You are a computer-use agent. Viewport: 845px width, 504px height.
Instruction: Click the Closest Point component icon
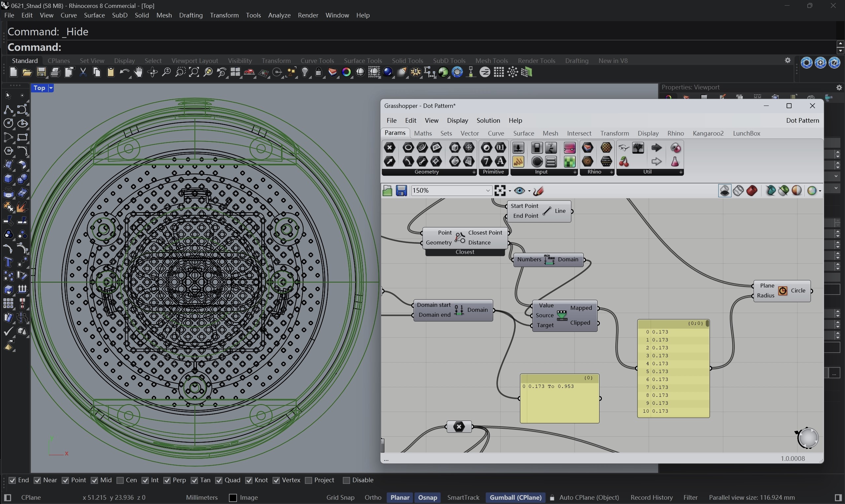(x=460, y=238)
